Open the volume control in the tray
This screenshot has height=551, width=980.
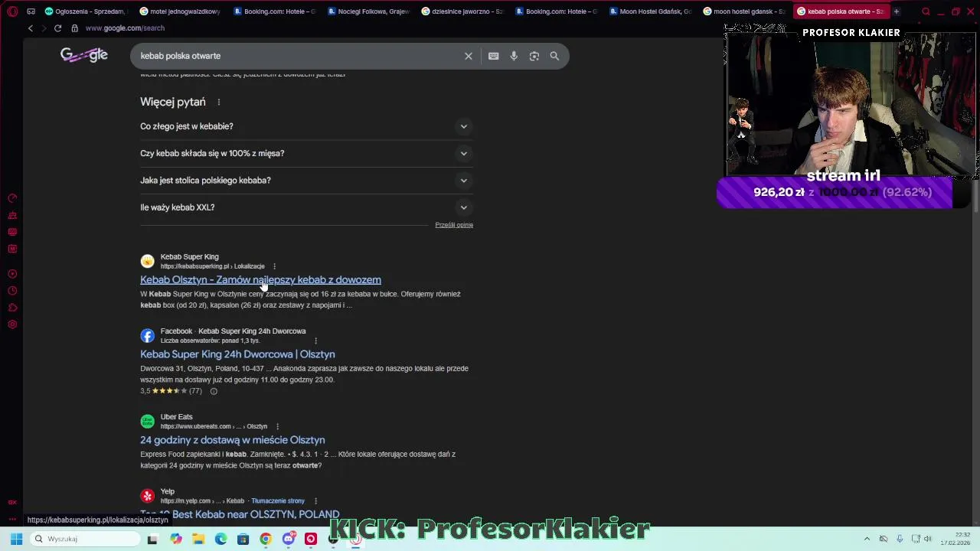(928, 539)
